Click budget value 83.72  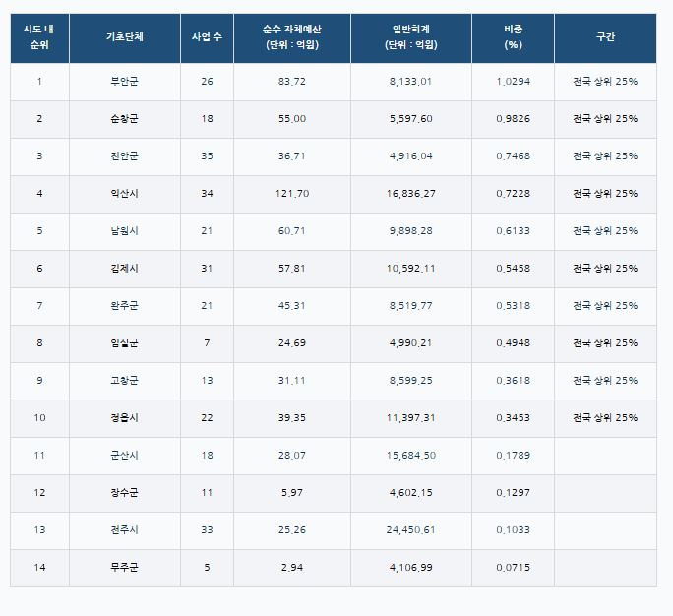[292, 82]
